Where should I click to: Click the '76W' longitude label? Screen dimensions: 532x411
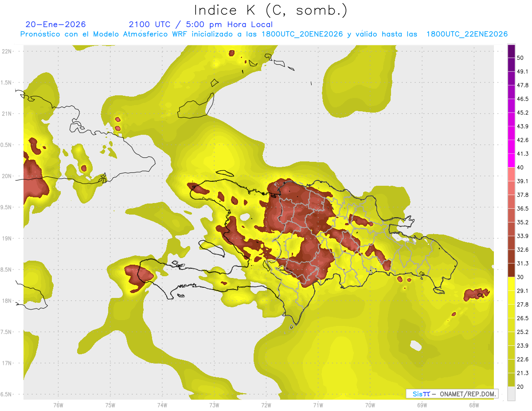(58, 405)
